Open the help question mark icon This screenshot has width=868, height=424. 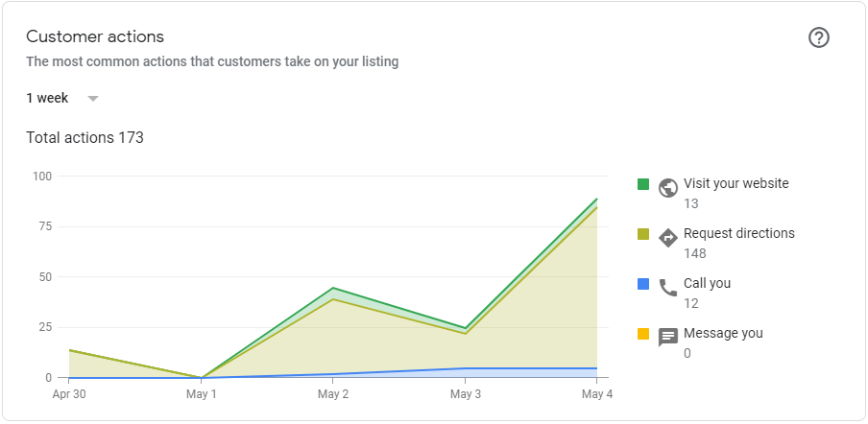pos(819,37)
